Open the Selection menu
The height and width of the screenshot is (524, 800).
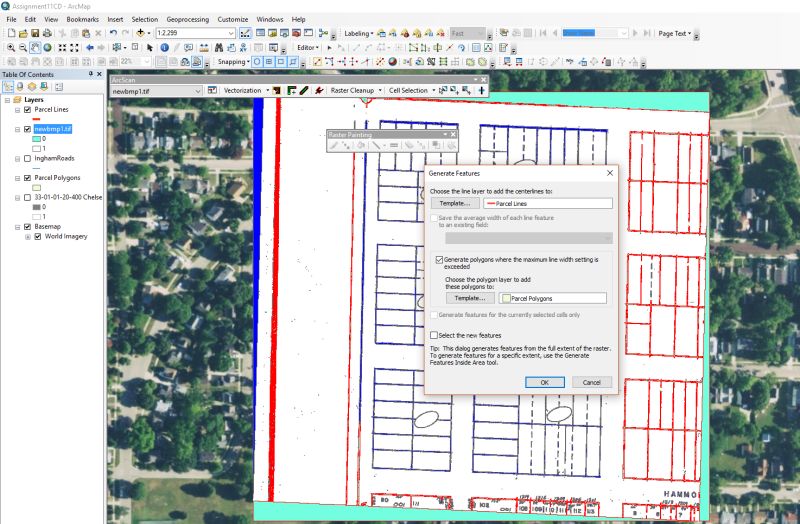(144, 19)
